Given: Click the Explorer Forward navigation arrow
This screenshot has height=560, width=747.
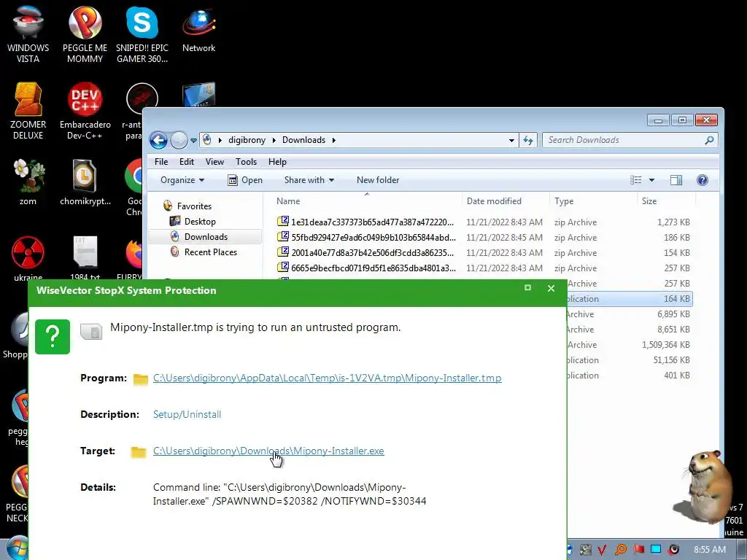Looking at the screenshot, I should (x=179, y=140).
